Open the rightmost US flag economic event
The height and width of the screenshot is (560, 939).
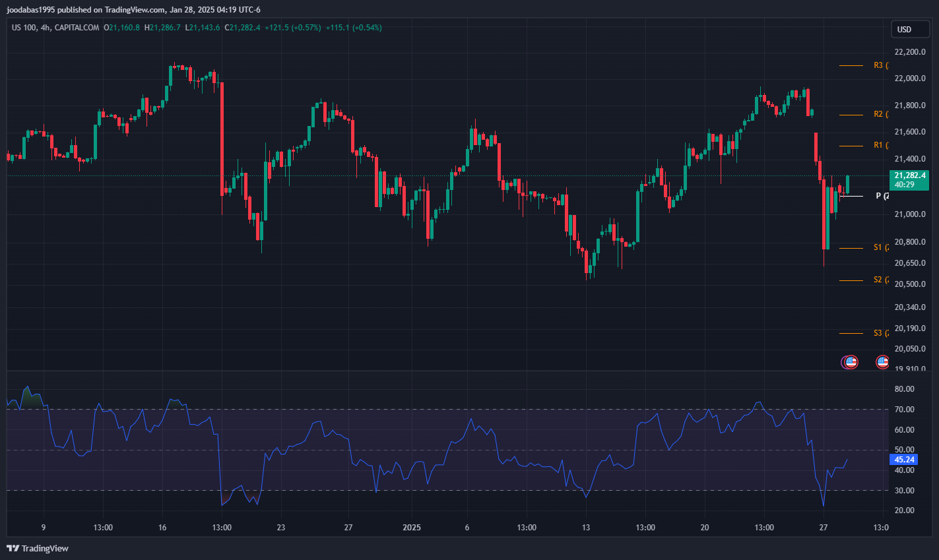click(x=882, y=362)
